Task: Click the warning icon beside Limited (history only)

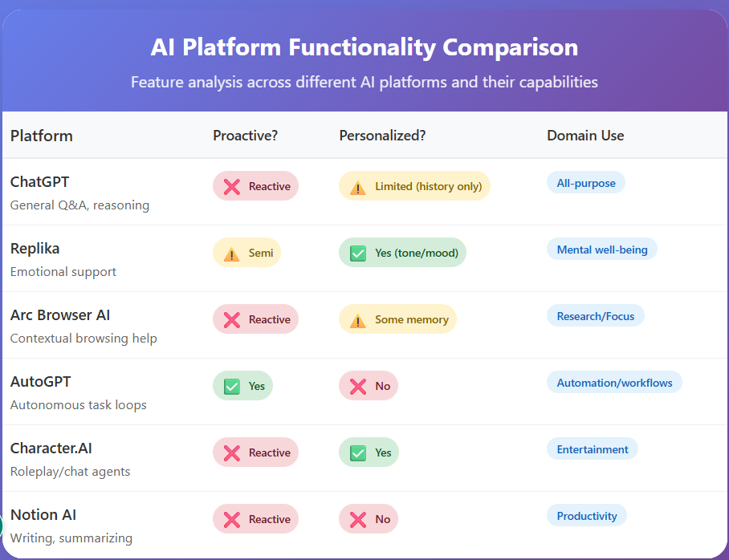Action: pyautogui.click(x=358, y=187)
